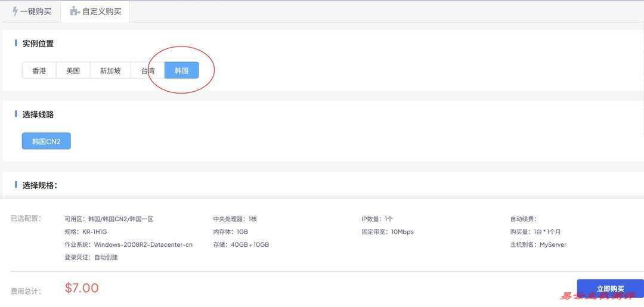644x307 pixels.
Task: Click 购买量: 1台*1个月 entry
Action: (535, 232)
